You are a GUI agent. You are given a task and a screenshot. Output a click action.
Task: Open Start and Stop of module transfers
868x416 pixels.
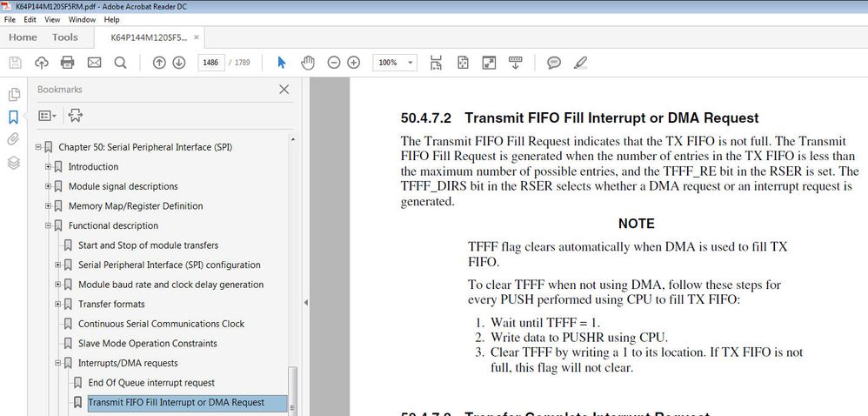click(x=148, y=245)
